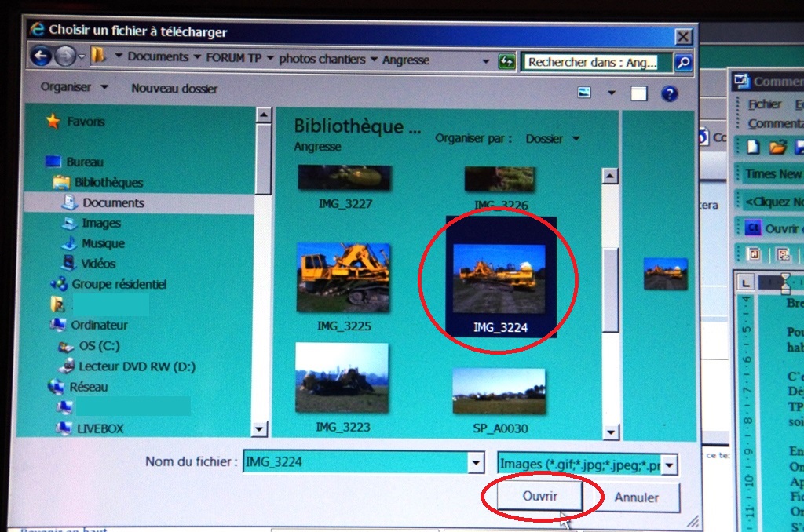Viewport: 804px width, 532px height.
Task: Open the Organiser menu
Action: pyautogui.click(x=75, y=87)
